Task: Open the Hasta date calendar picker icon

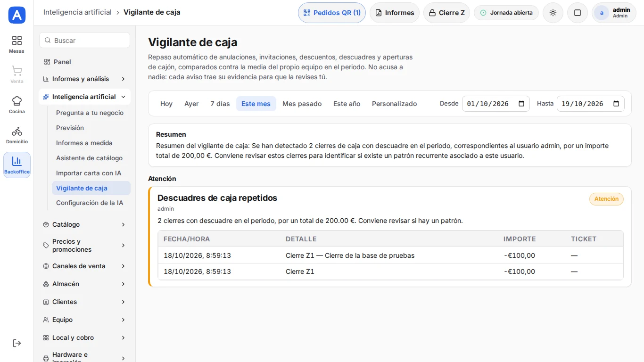Action: coord(616,104)
